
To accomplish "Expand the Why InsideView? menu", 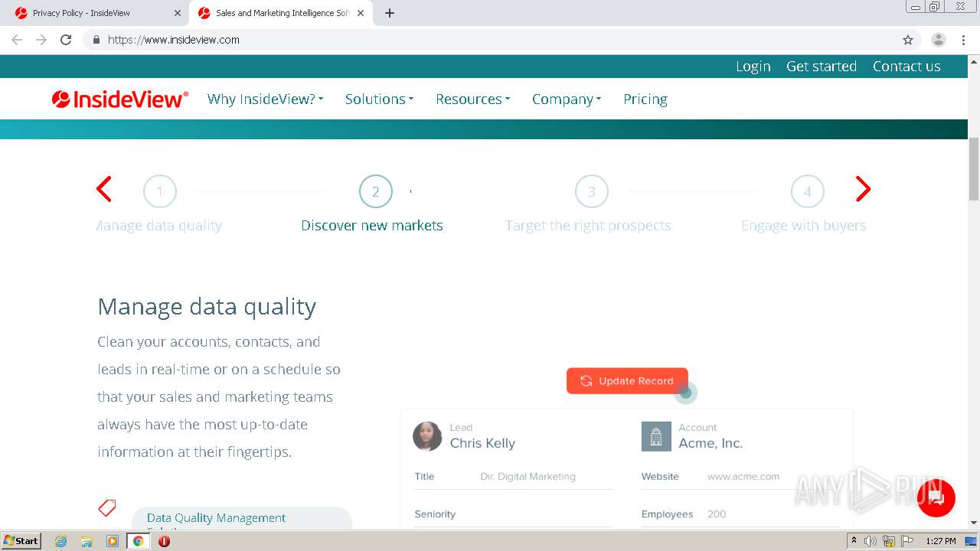I will [x=265, y=99].
